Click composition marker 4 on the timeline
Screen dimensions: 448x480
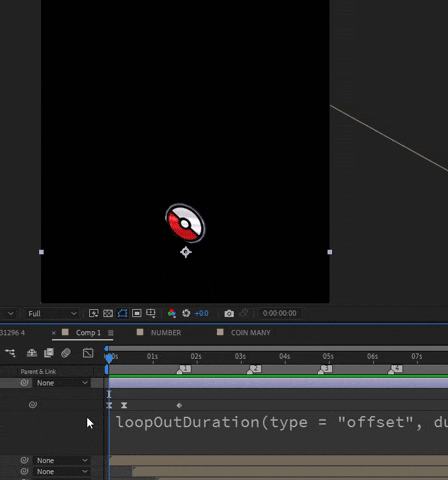coord(395,369)
